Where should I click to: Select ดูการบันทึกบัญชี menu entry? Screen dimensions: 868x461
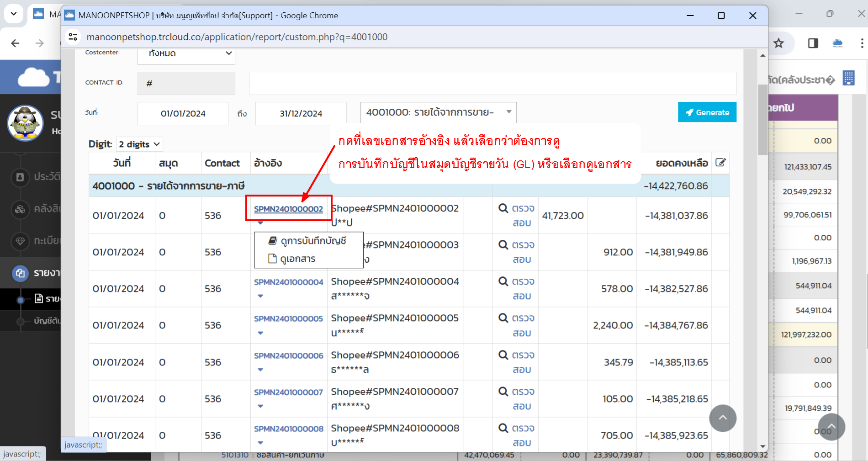[308, 241]
